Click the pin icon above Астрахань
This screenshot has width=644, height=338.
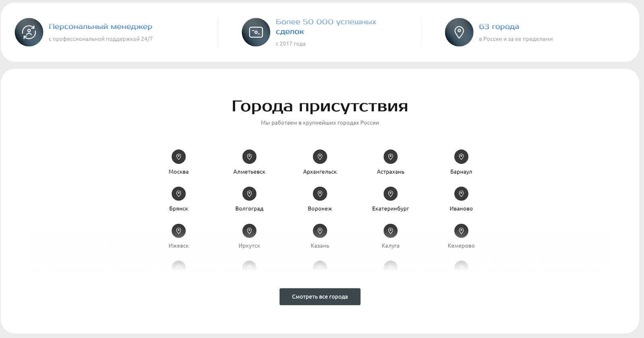(x=391, y=157)
